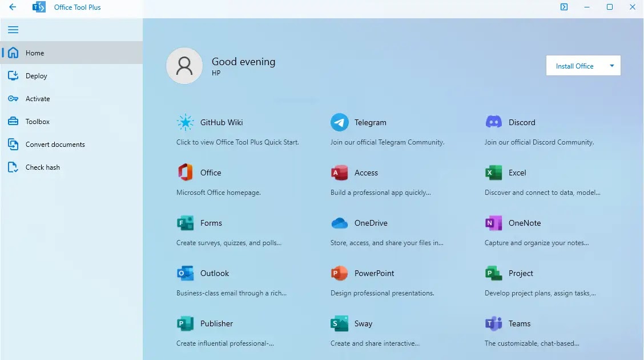This screenshot has height=360, width=644.
Task: Click 'Click to view Office Tool Plus Quick Start.'
Action: [238, 142]
